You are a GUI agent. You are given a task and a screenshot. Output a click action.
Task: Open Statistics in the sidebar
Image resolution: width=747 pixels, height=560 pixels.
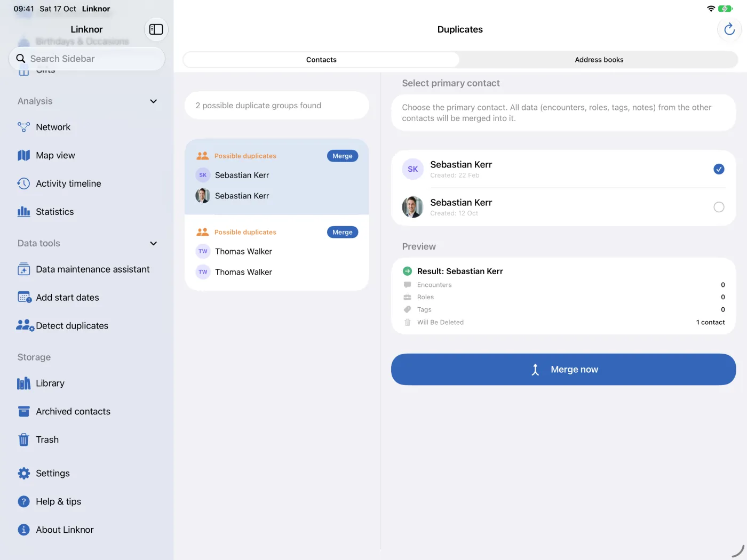(54, 212)
